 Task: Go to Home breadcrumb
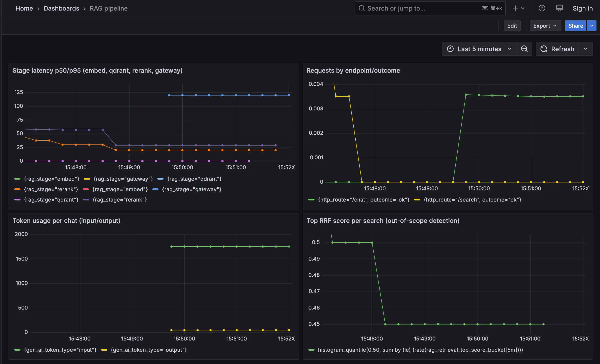tap(24, 8)
